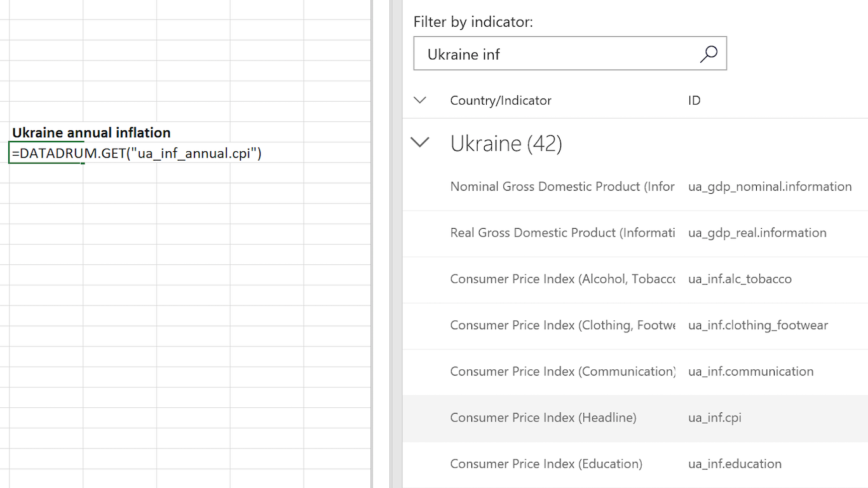Screen dimensions: 868x488
Task: Sort by Country/Indicator column header
Action: coord(501,100)
